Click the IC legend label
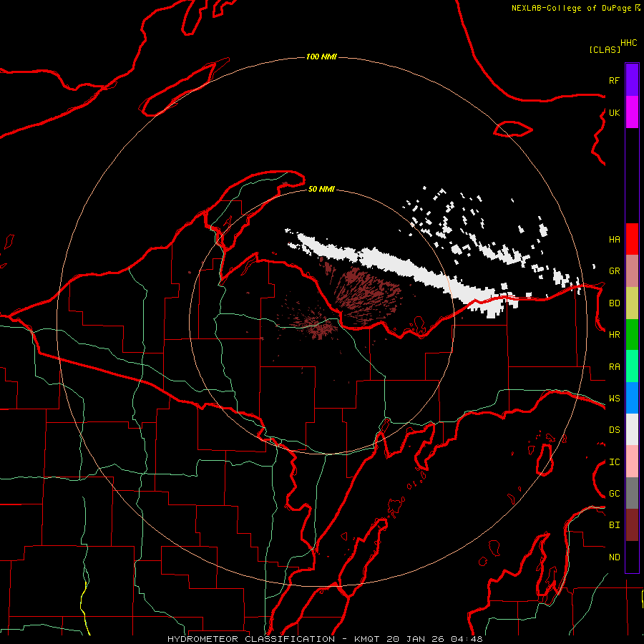This screenshot has height=644, width=644. click(614, 462)
